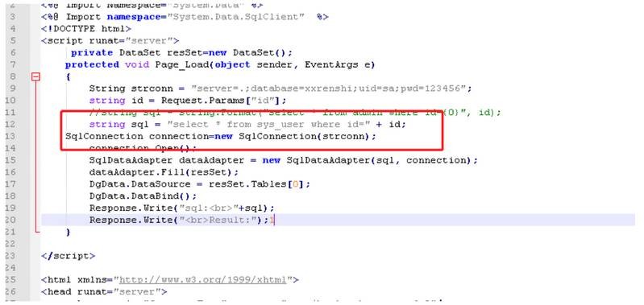This screenshot has width=644, height=305.
Task: Click the closing script tag
Action: [69, 256]
